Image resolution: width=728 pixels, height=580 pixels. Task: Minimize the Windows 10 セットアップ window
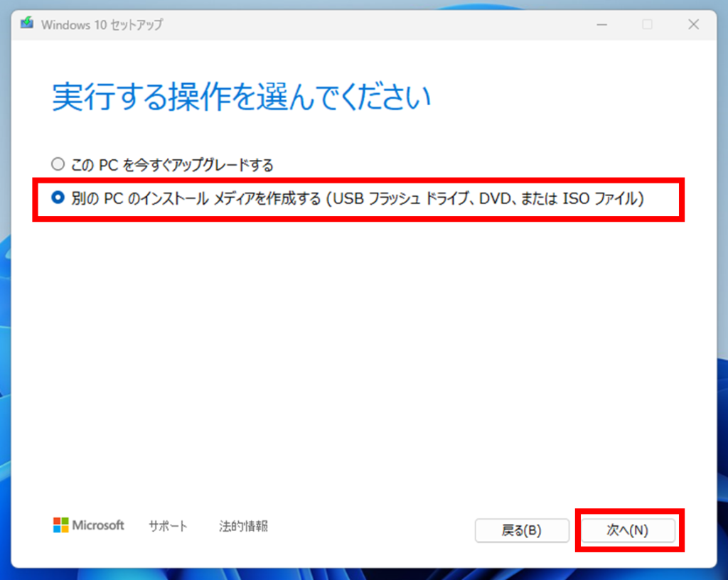[x=601, y=25]
